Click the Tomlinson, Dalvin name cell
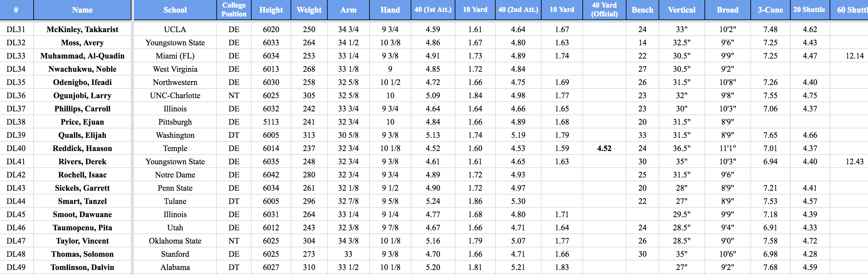Screen dimensions: 868x275 82,267
